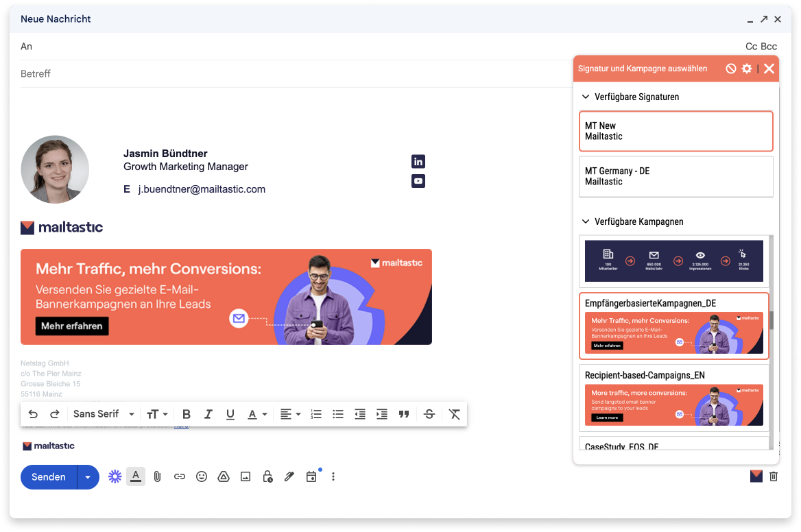This screenshot has height=532, width=801.
Task: Open the text color picker
Action: point(256,414)
